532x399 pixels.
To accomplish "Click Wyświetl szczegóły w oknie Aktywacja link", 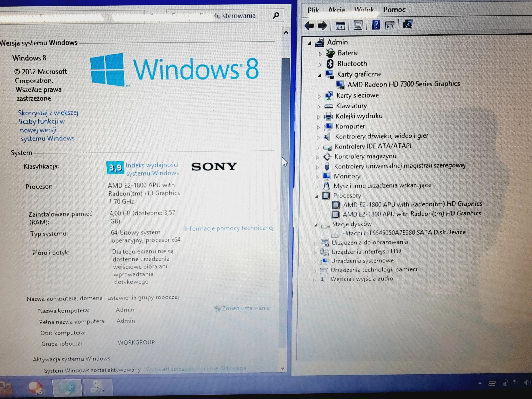I will 196,368.
